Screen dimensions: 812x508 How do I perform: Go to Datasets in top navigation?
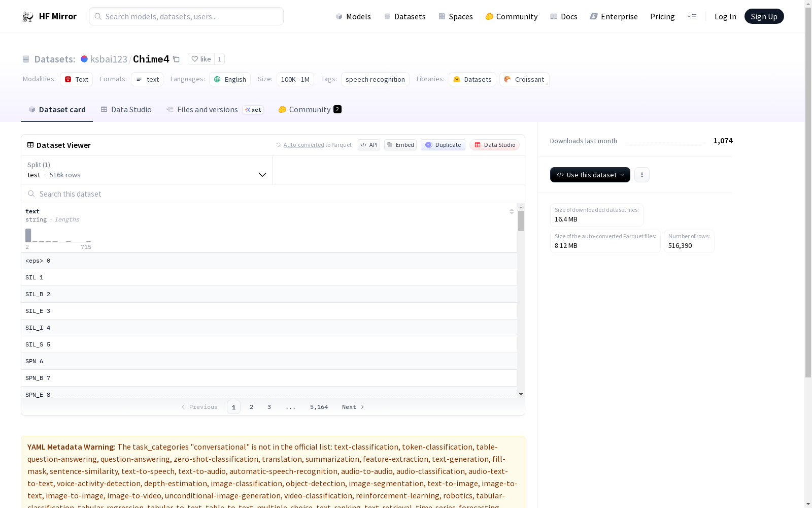404,16
